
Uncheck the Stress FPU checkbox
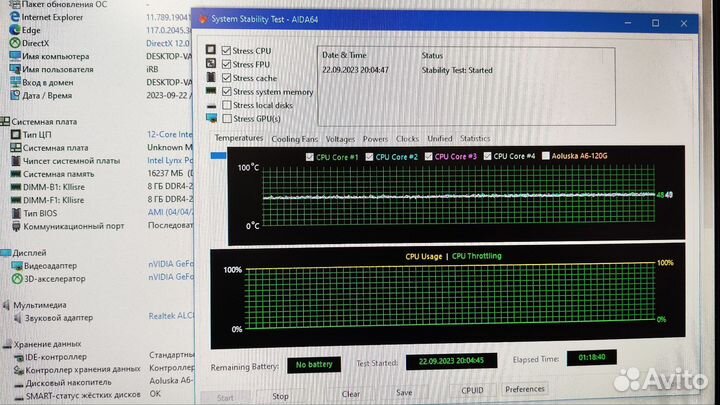coord(226,64)
